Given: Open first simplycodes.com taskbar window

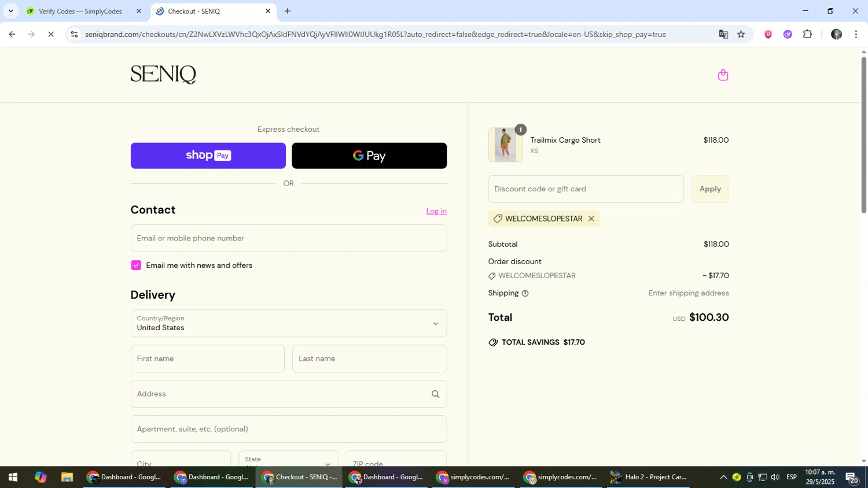Looking at the screenshot, I should [473, 478].
